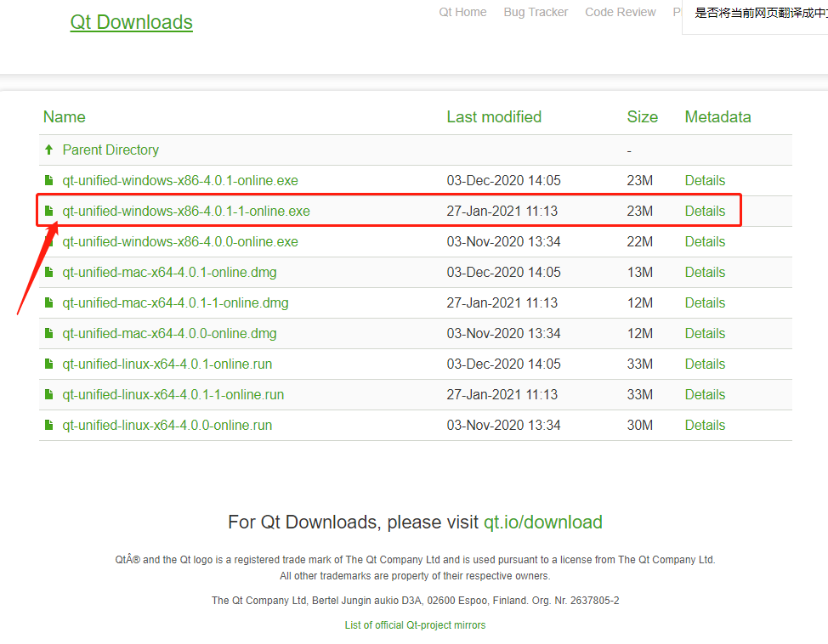Download qt-unified-mac-x64-4.0.1-1-online.dmg
Viewport: 828px width, 644px height.
[x=175, y=303]
